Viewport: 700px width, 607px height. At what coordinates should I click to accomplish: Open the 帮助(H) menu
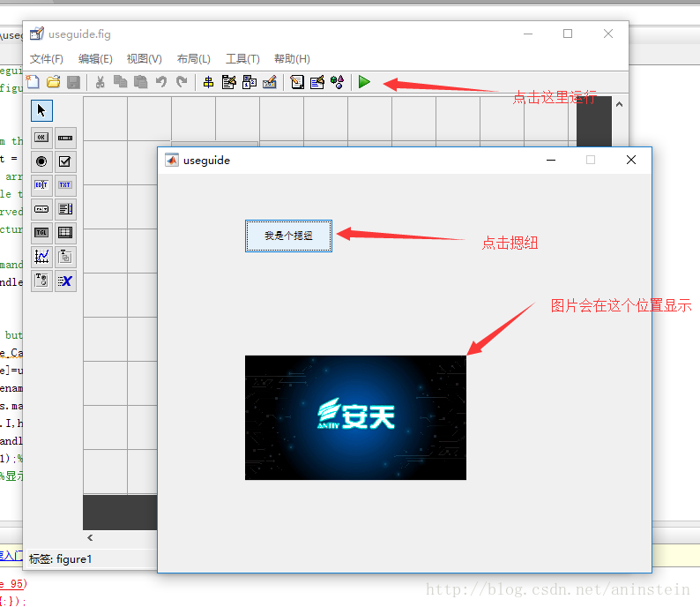[x=292, y=59]
